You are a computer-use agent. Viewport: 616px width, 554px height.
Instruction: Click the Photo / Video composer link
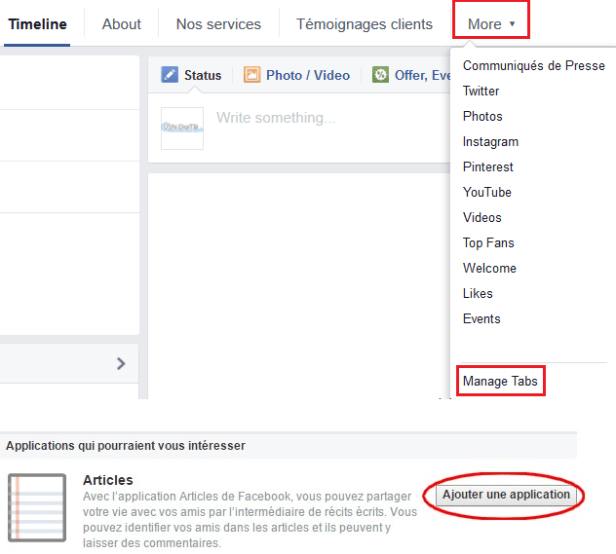tap(308, 75)
